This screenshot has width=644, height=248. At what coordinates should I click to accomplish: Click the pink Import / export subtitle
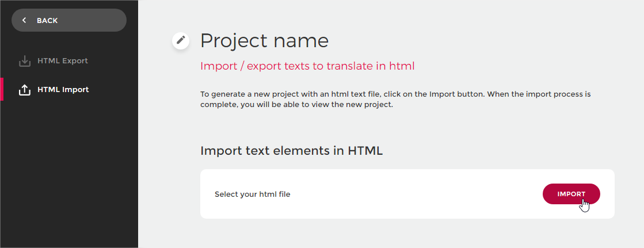pyautogui.click(x=307, y=66)
